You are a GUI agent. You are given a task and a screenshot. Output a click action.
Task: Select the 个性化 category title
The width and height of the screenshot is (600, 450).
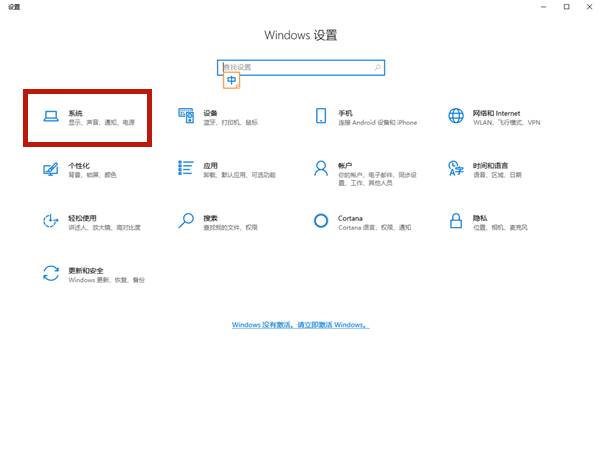click(x=79, y=165)
